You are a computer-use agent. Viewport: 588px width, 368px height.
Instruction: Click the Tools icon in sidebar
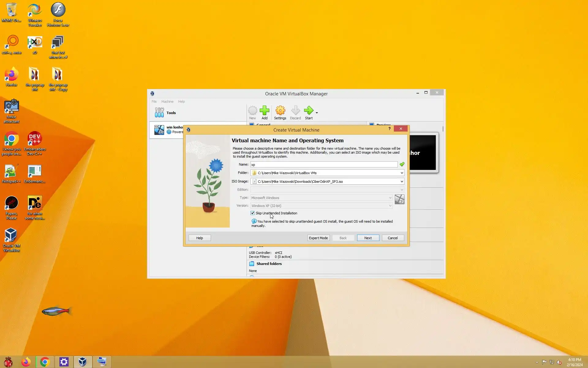pos(159,113)
